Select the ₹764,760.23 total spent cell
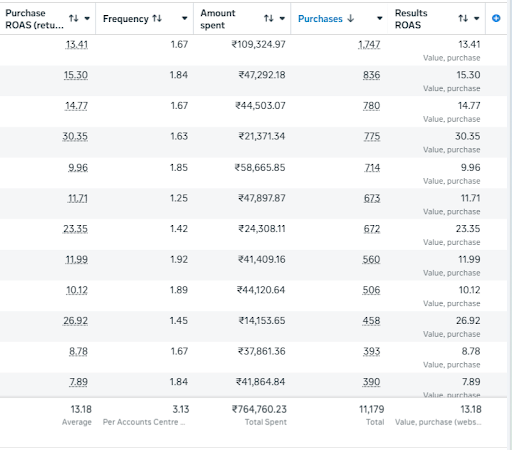 point(259,409)
